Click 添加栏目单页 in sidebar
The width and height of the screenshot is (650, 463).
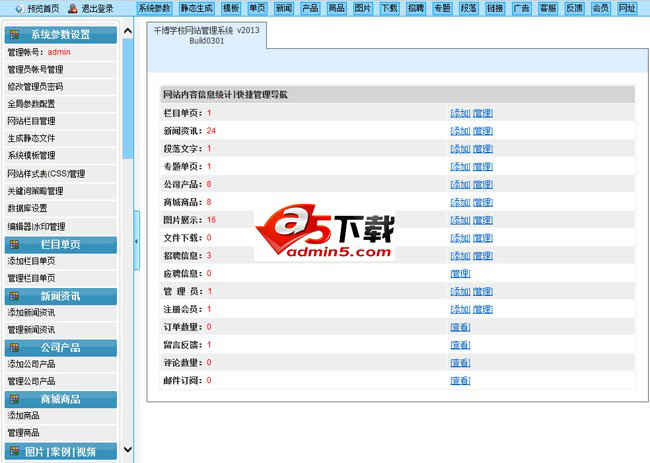32,261
